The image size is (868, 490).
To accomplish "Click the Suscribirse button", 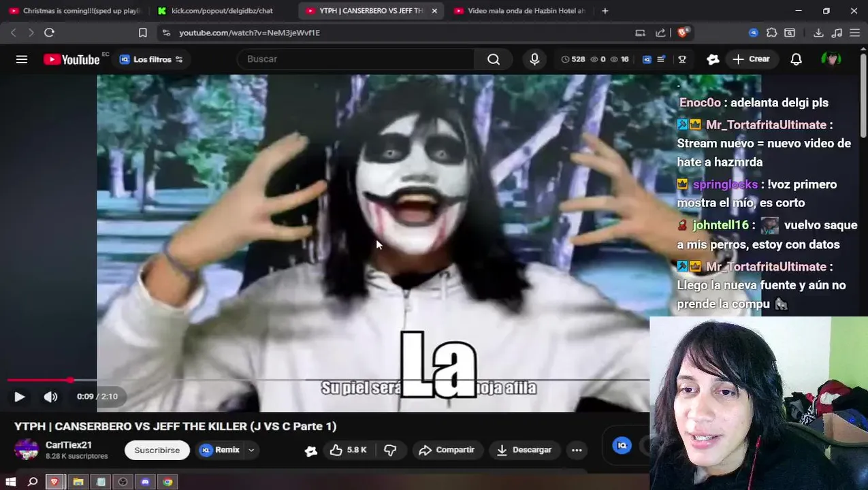I will click(x=157, y=450).
